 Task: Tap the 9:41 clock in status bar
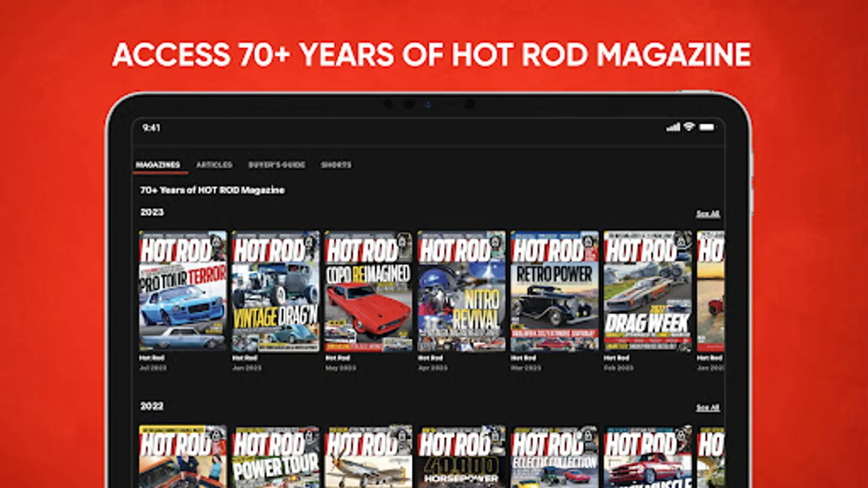pyautogui.click(x=151, y=128)
